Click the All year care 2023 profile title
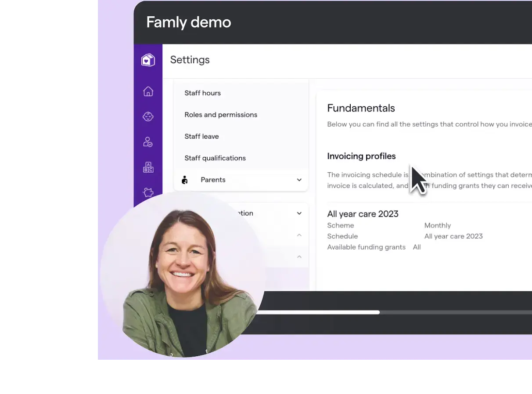532x394 pixels. point(363,214)
